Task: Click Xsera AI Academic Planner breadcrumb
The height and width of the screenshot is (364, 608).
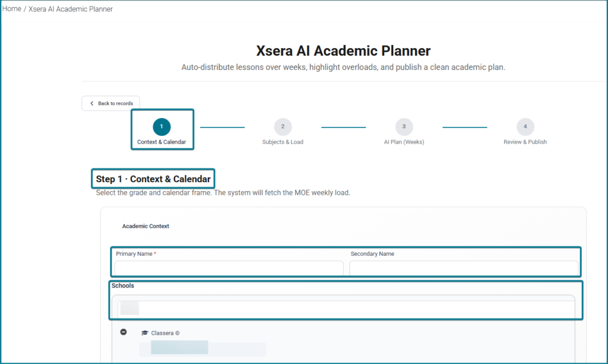Action: [x=71, y=9]
